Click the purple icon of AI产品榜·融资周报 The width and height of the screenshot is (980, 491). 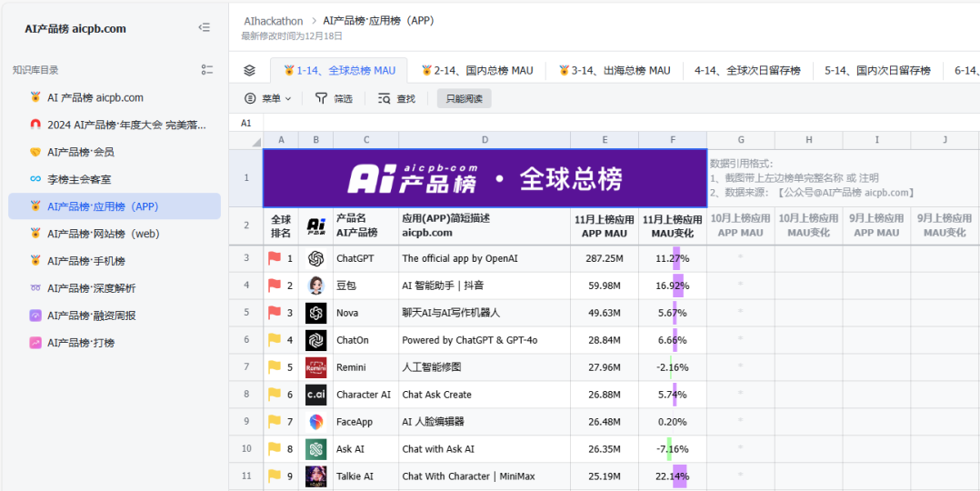tap(35, 316)
